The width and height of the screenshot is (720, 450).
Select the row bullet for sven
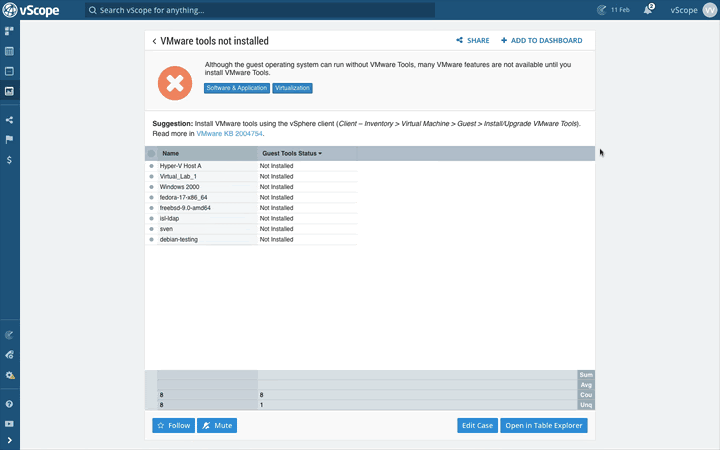pos(152,229)
